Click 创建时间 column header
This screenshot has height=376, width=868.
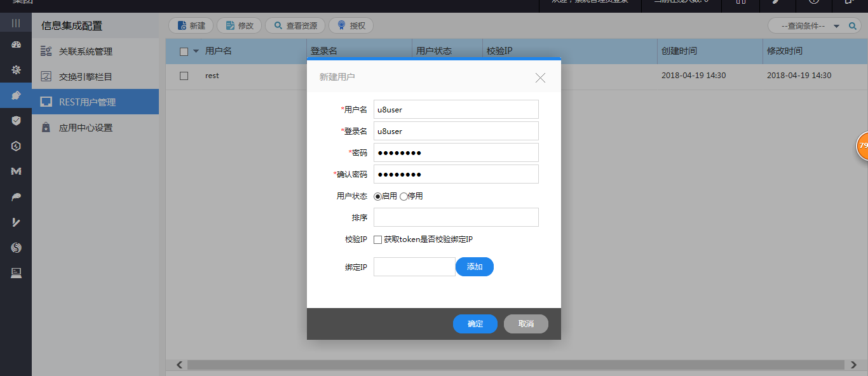point(679,51)
